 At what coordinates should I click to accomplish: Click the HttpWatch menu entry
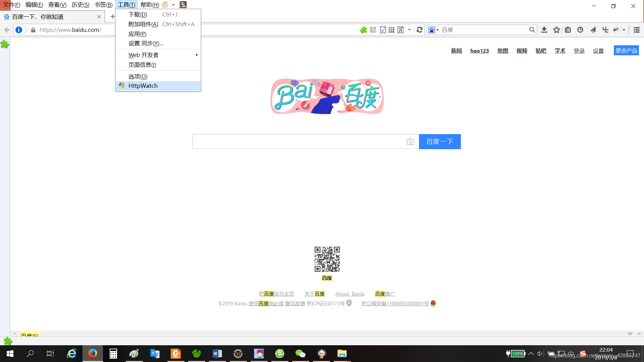(143, 86)
